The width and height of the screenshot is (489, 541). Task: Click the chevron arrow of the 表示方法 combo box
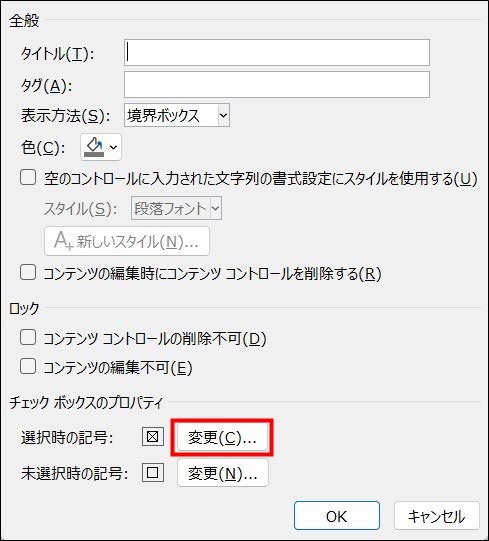(x=223, y=115)
